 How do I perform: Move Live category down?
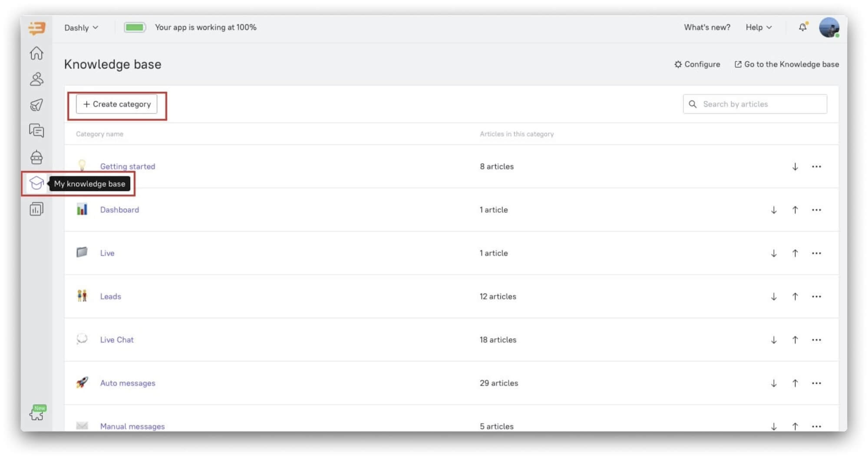773,253
